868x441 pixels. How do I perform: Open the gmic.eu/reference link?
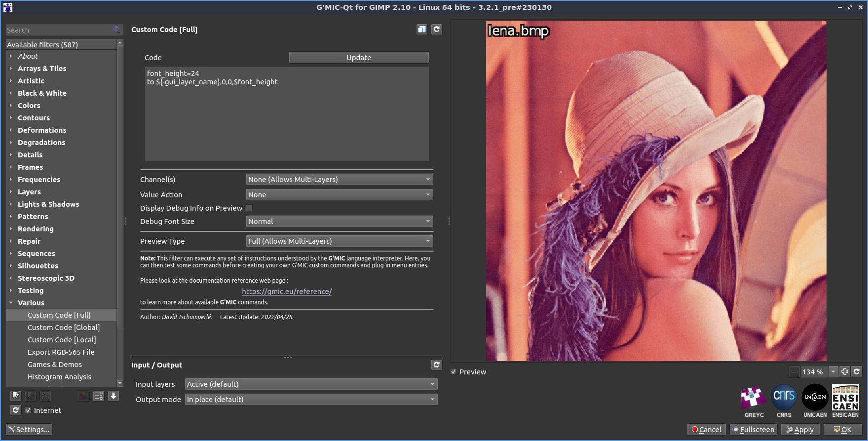(287, 292)
